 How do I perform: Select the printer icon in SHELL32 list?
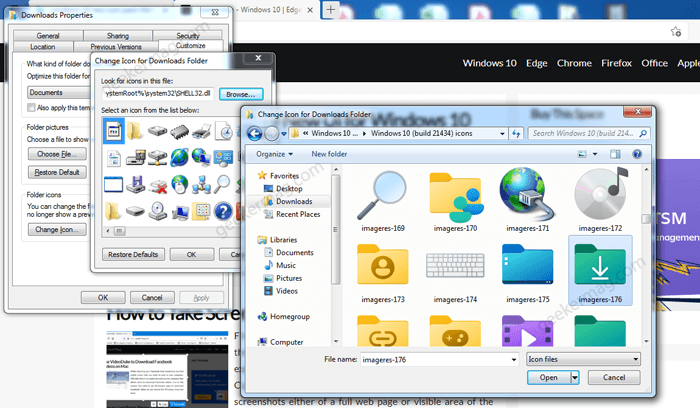[x=201, y=131]
